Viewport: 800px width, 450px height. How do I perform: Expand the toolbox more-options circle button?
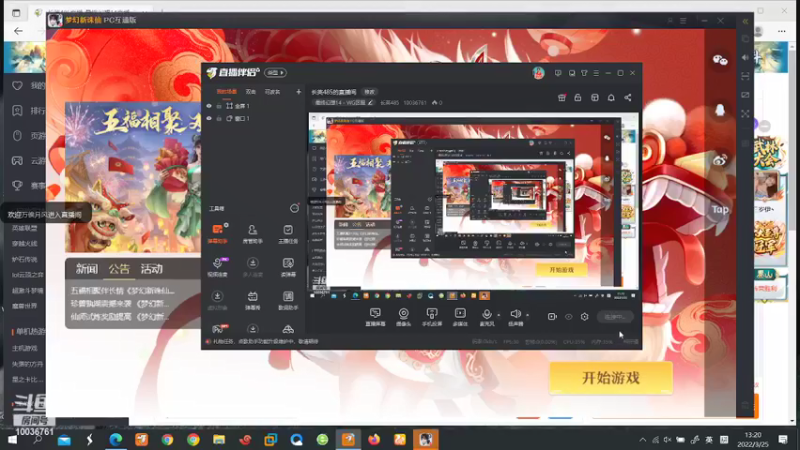[294, 208]
